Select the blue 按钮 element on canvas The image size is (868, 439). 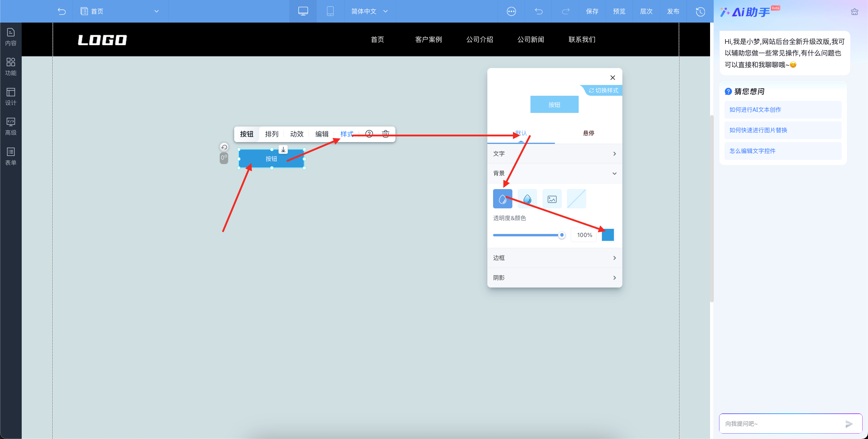272,159
